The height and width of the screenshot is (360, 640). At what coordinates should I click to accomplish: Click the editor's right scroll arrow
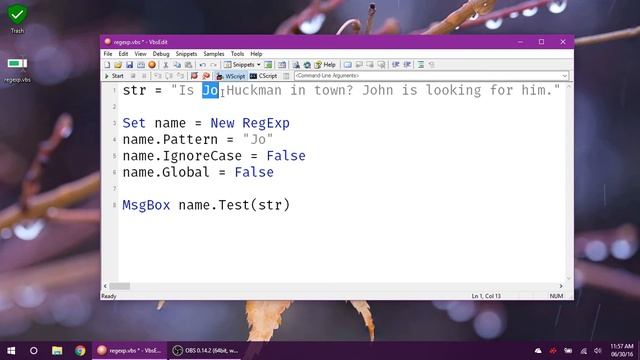pos(561,286)
